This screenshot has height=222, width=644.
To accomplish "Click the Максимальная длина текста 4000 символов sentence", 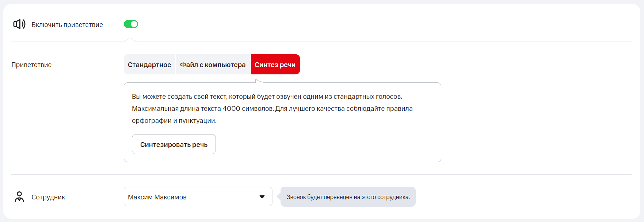I will 202,109.
